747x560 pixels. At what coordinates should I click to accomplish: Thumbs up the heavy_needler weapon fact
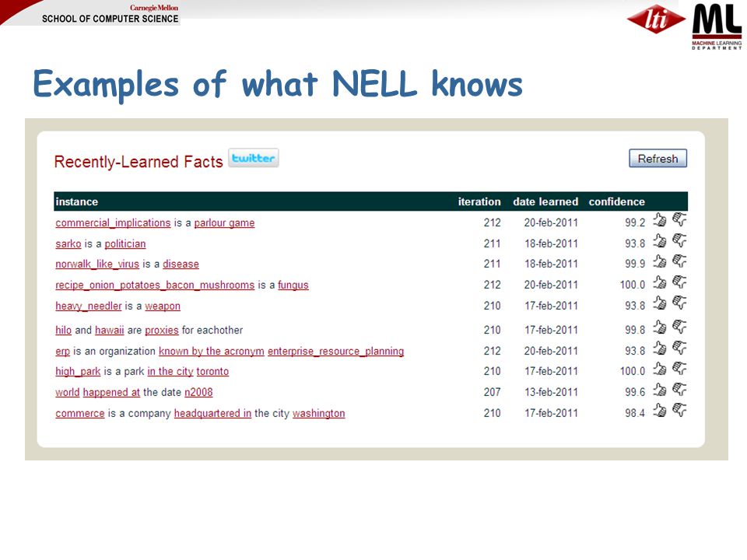(659, 303)
